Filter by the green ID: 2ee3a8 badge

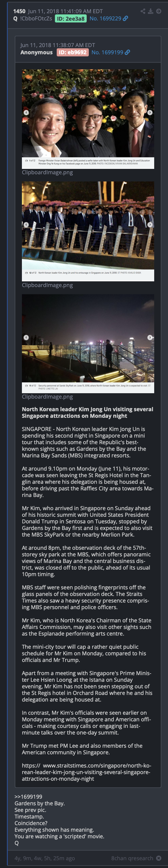[71, 19]
